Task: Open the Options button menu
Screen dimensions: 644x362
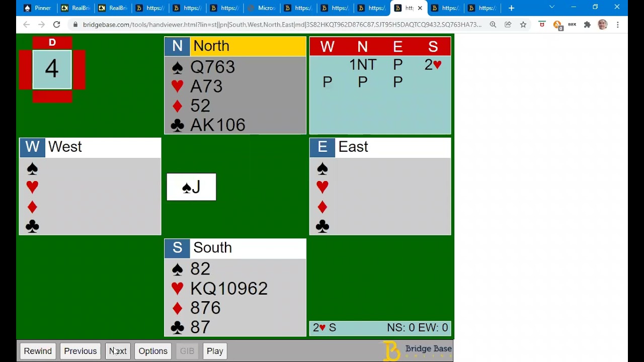Action: (x=153, y=351)
